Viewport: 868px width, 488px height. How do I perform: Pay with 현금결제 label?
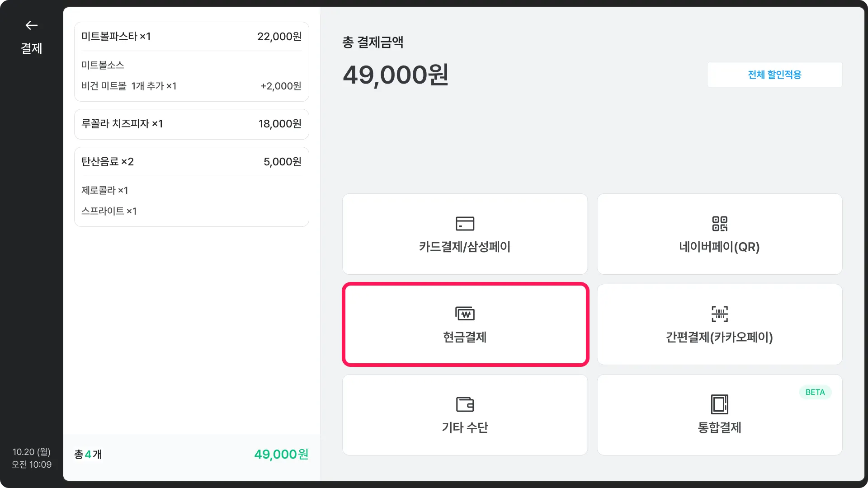coord(465,337)
